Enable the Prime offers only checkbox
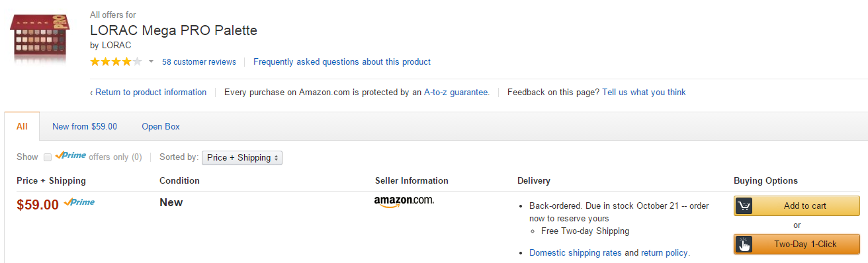 click(48, 157)
